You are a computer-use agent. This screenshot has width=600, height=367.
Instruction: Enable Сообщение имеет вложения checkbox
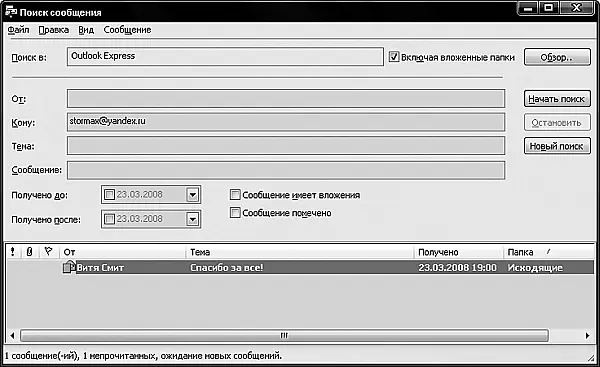click(235, 194)
